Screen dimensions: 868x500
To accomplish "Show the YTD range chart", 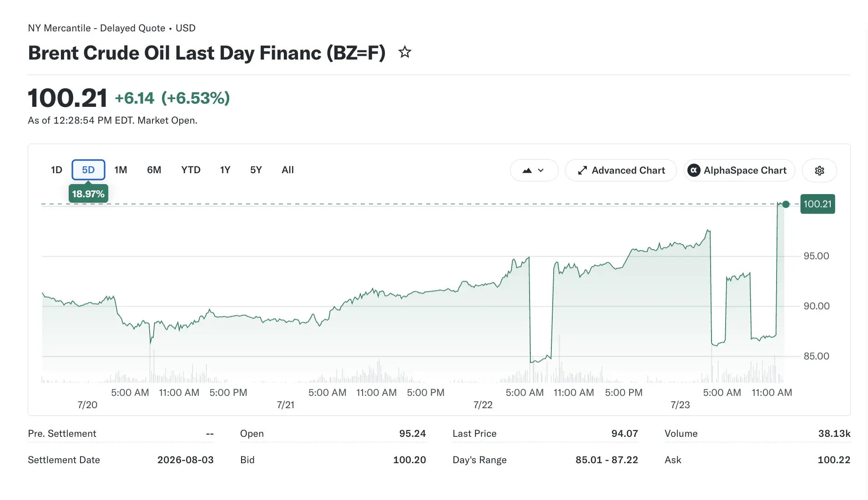I will [x=191, y=170].
